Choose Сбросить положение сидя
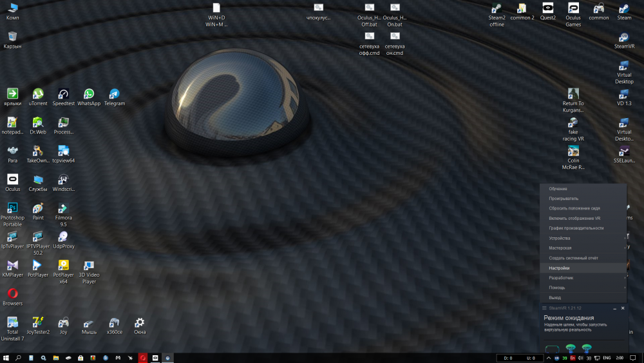This screenshot has height=363, width=644. pos(583,208)
